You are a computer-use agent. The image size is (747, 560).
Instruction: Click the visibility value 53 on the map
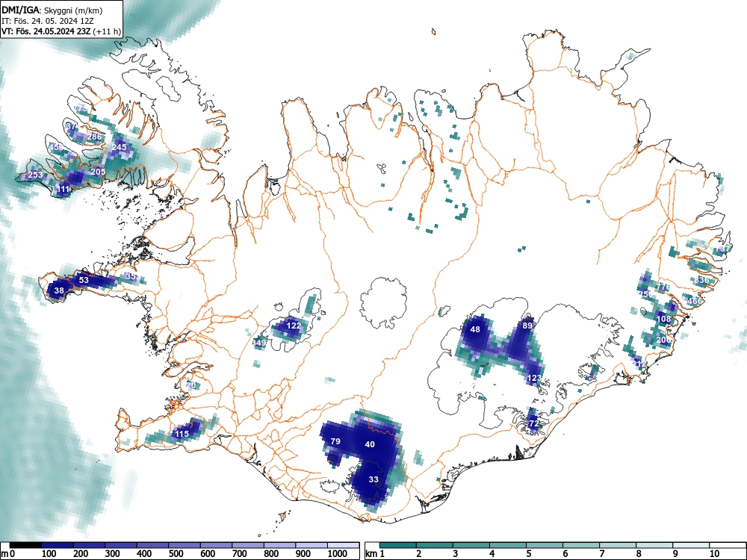[84, 280]
